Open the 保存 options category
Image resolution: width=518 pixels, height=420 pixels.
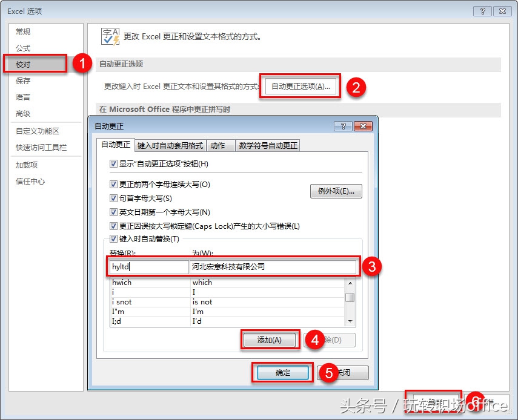click(23, 81)
